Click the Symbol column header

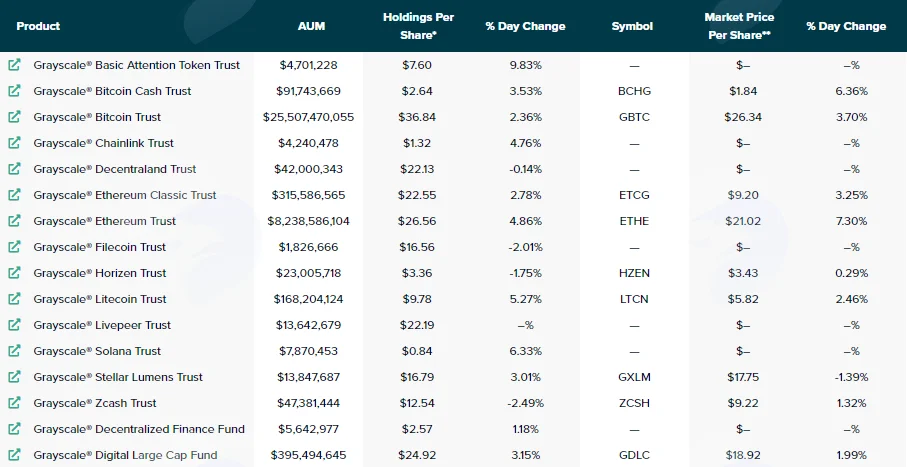click(632, 26)
